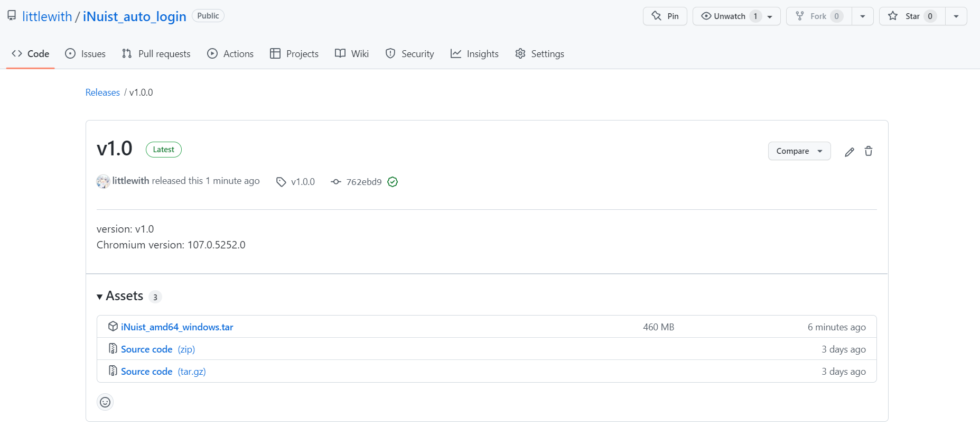Download iNuist_amd64_windows.tar
The height and width of the screenshot is (435, 980).
click(177, 327)
